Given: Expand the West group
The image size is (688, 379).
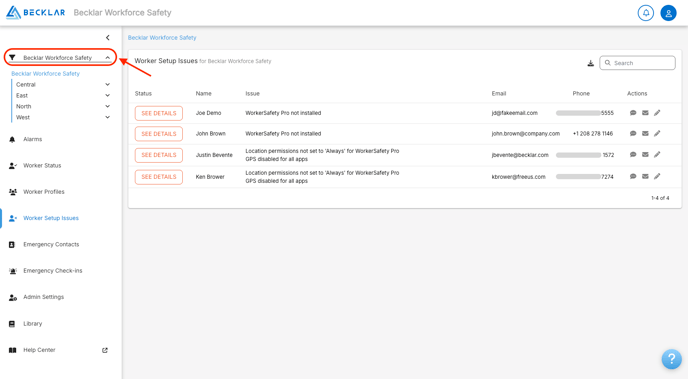Looking at the screenshot, I should [108, 117].
